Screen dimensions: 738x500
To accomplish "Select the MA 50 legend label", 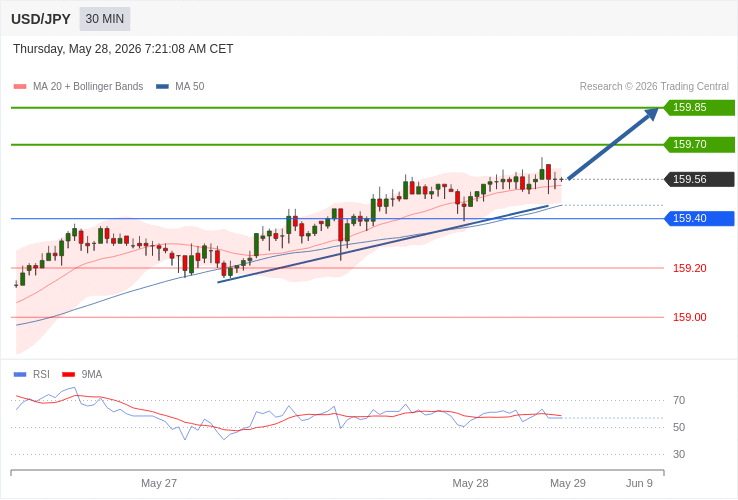I will [190, 87].
